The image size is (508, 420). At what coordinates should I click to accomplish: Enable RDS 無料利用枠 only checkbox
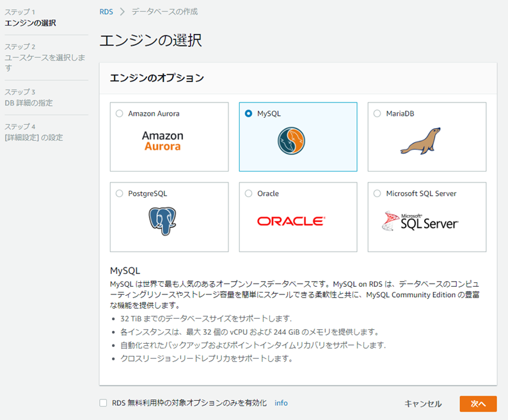(104, 403)
